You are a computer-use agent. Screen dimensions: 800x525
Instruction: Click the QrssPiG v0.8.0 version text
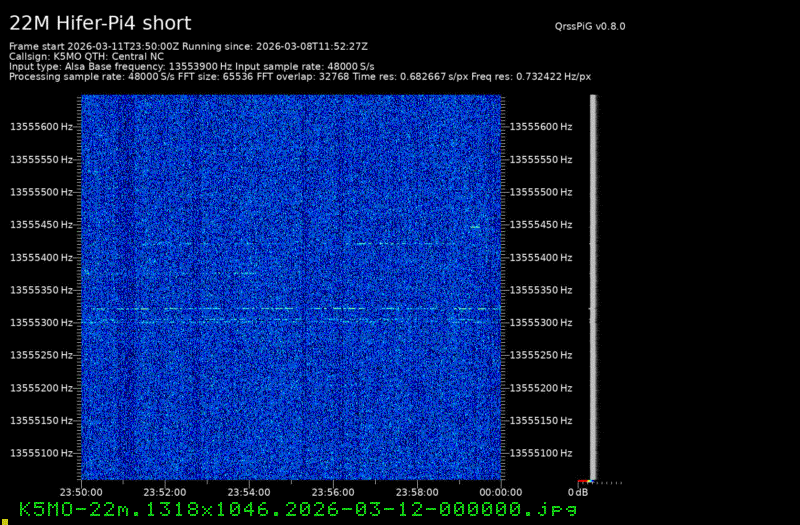pos(596,27)
